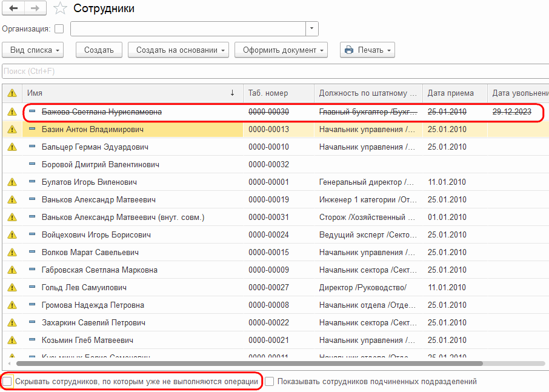Screen dimensions: 549x392
Task: Click the warning icon in Габровская Светлана Марковна row
Action: point(12,270)
